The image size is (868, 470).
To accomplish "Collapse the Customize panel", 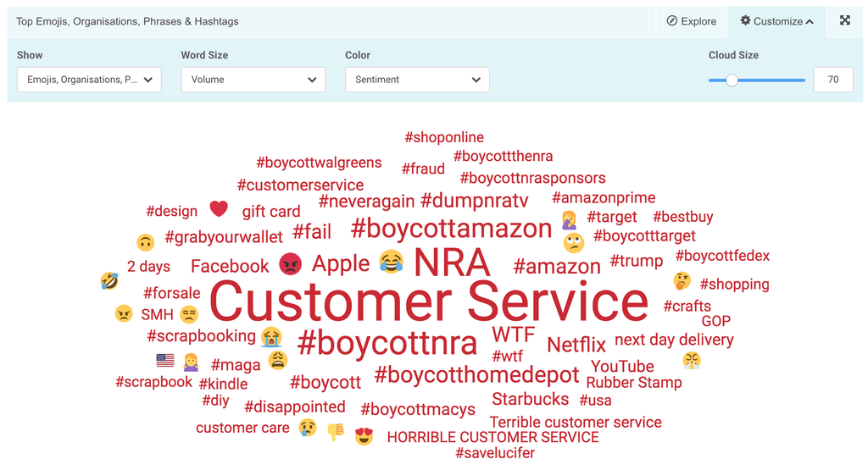I will (x=777, y=21).
